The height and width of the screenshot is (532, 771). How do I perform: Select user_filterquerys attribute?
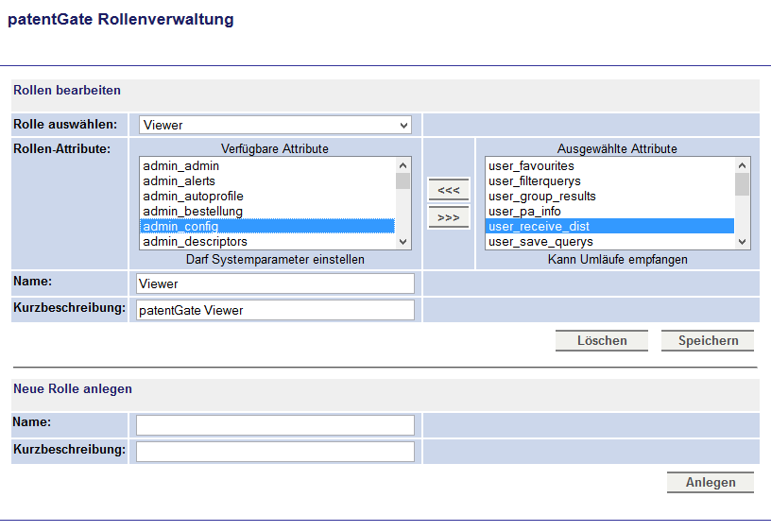(609, 180)
